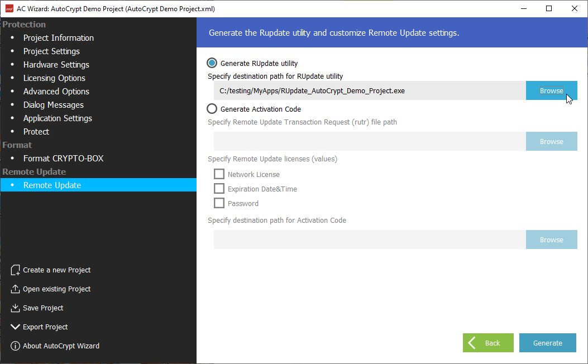Click the About AutoCrypt Wizard info icon
Screen dimensions: 588x364
15,346
